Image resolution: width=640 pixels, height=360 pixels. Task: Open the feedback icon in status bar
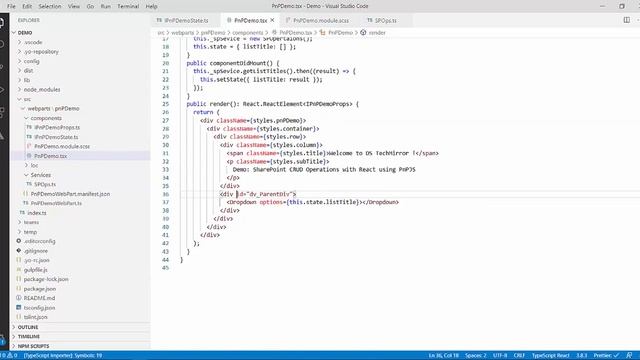tap(629, 356)
